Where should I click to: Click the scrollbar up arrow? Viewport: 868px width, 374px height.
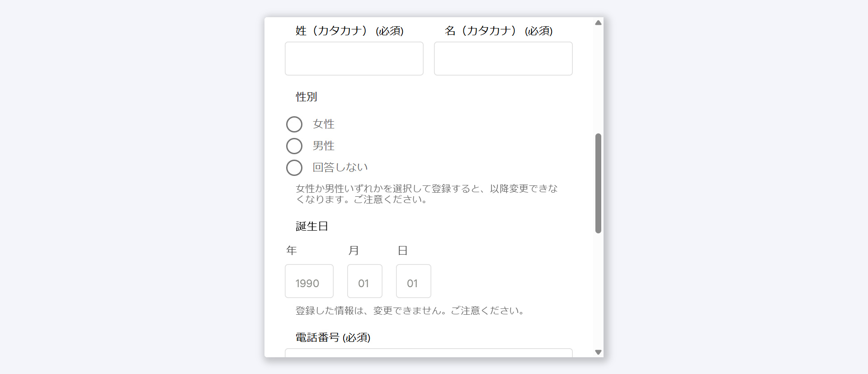click(598, 22)
